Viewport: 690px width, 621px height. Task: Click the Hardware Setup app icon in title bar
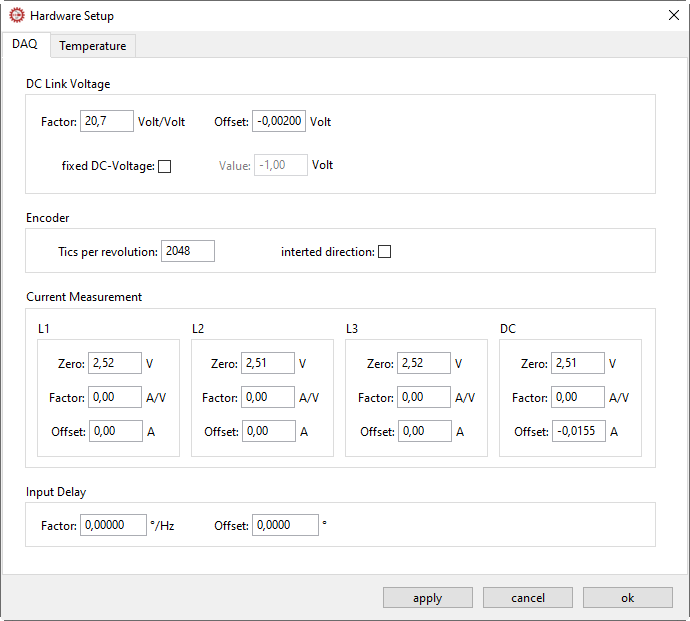coord(17,15)
